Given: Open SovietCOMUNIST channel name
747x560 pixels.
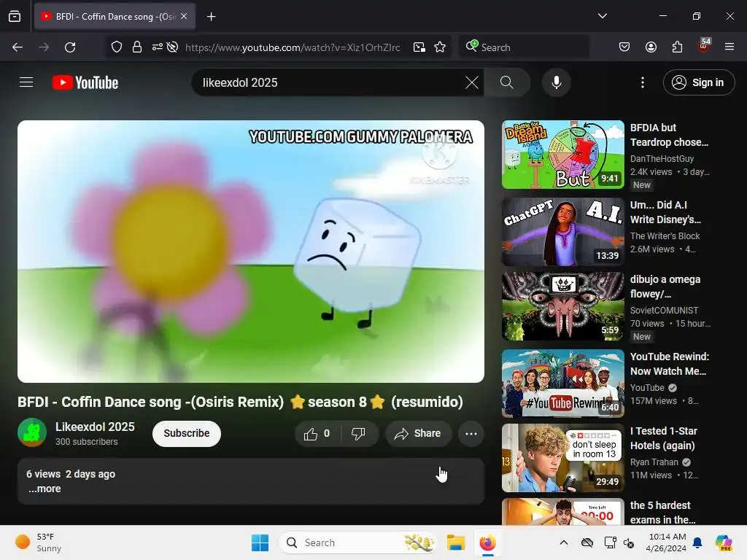Looking at the screenshot, I should point(664,310).
